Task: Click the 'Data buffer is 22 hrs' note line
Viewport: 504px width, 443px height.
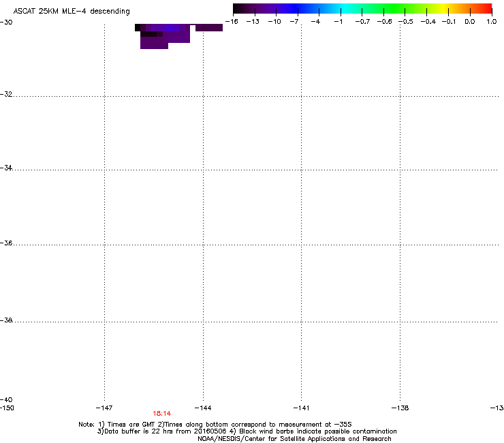Action: [x=247, y=431]
